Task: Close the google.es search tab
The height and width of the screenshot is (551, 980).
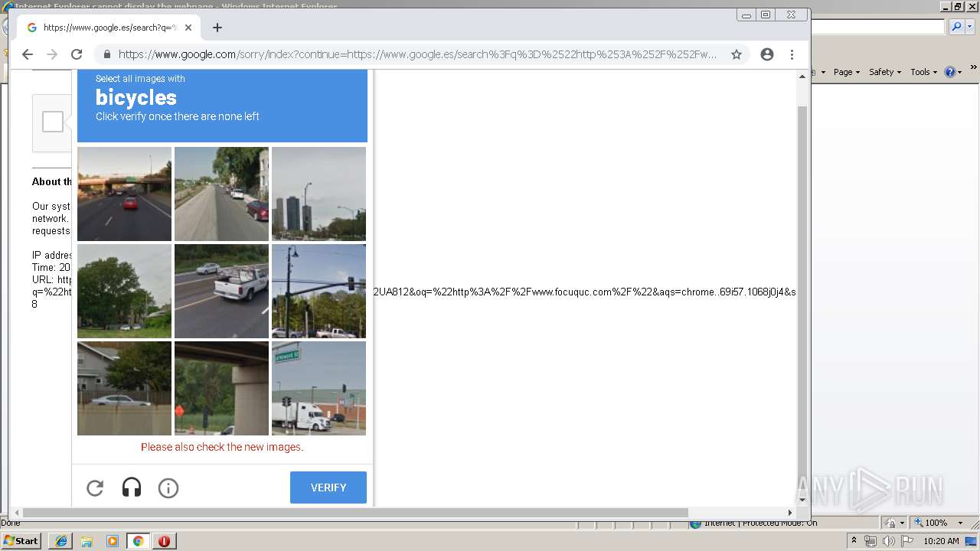Action: 188,28
